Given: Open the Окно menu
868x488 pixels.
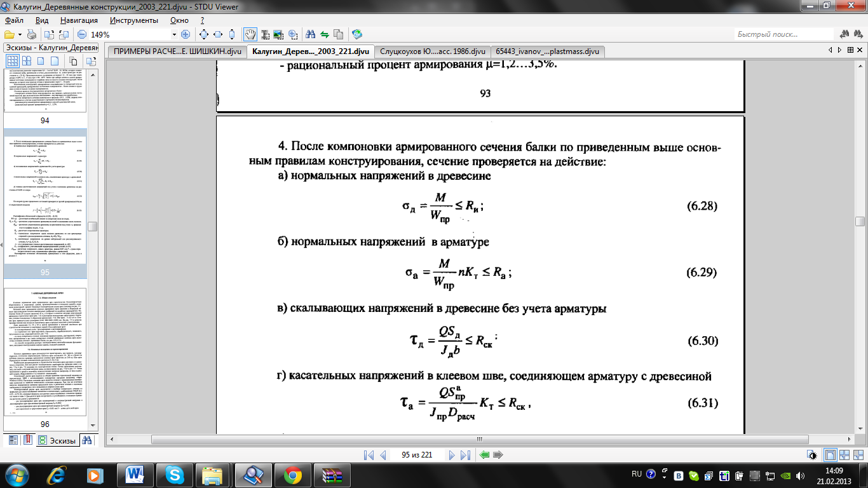Looking at the screenshot, I should [180, 20].
